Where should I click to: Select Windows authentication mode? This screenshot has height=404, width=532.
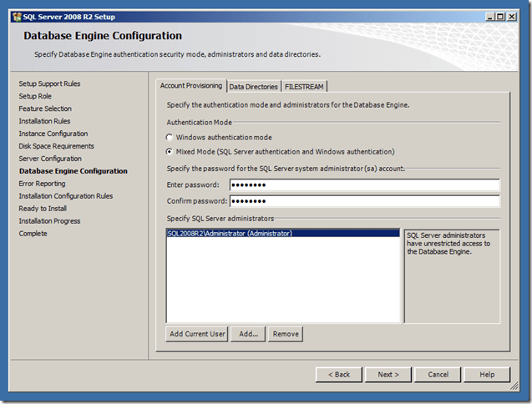170,138
